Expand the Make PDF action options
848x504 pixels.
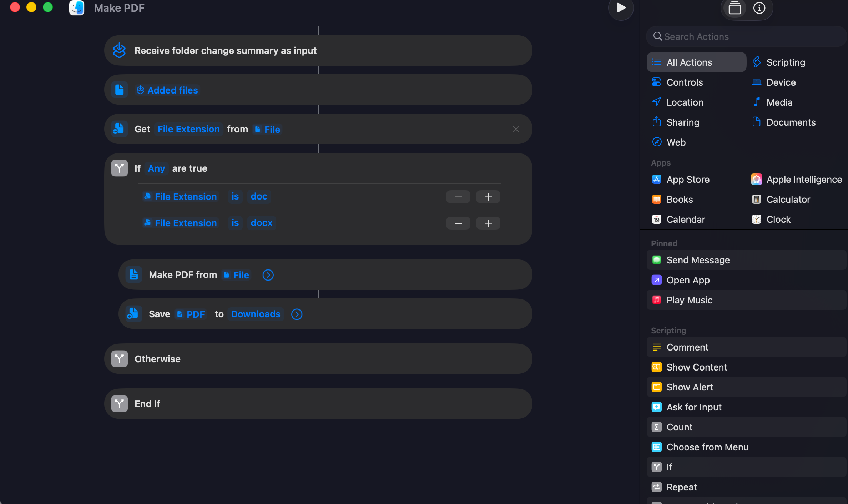point(268,275)
